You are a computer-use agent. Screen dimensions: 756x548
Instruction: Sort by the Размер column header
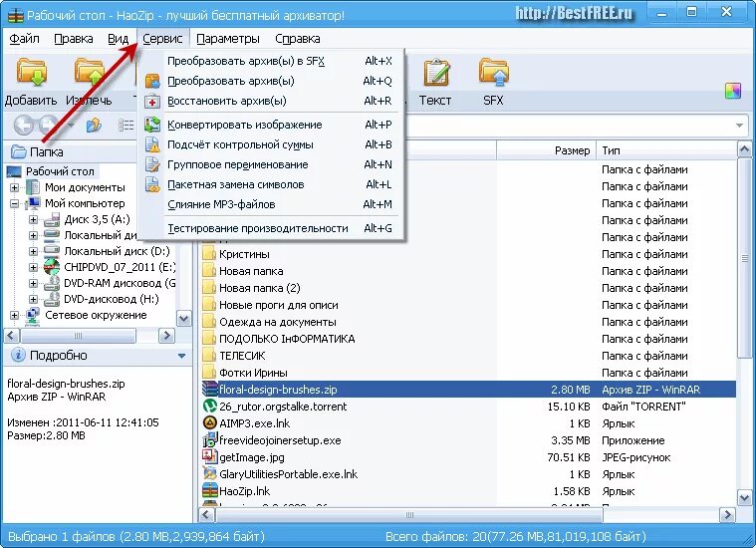(546, 150)
